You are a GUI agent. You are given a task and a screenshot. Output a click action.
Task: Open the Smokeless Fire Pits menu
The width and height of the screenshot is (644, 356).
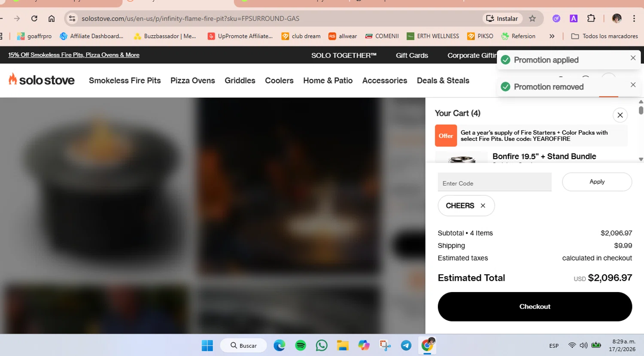tap(125, 80)
